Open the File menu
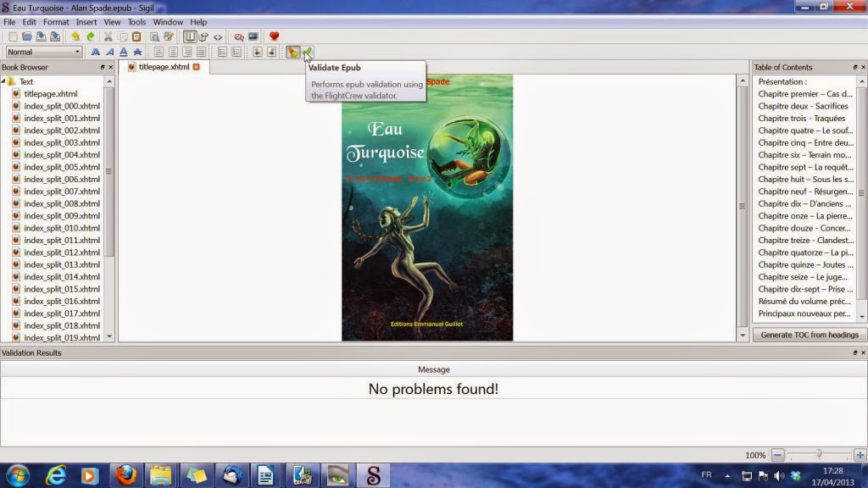 coord(9,22)
